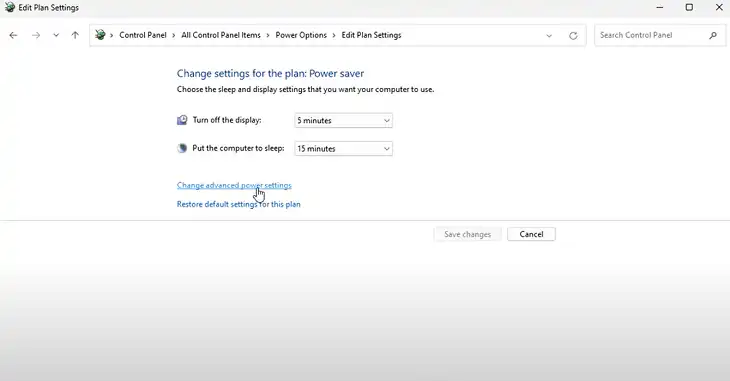Click the Turn off the display label
This screenshot has width=730, height=381.
pos(227,120)
